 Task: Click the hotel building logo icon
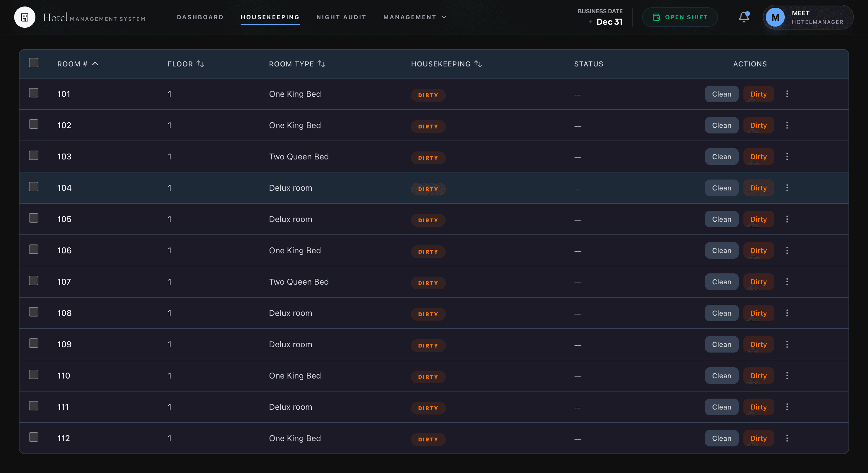point(25,17)
